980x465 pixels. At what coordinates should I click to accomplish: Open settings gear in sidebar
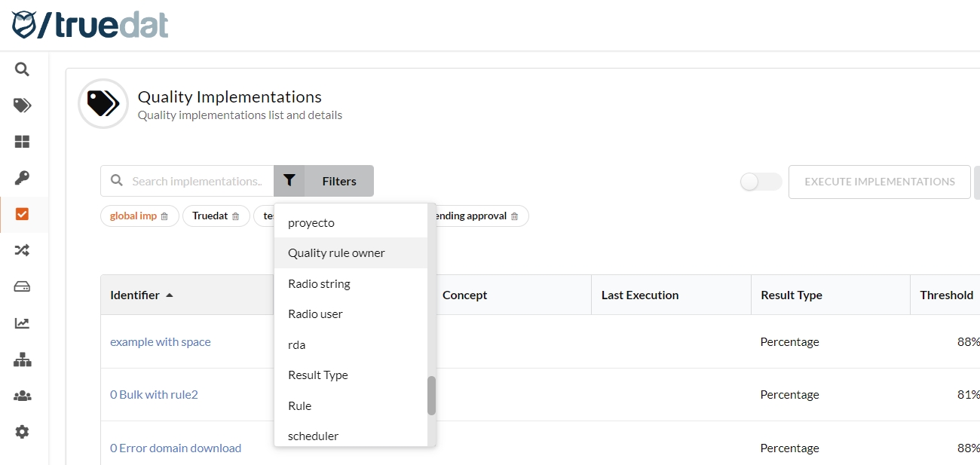[x=22, y=432]
